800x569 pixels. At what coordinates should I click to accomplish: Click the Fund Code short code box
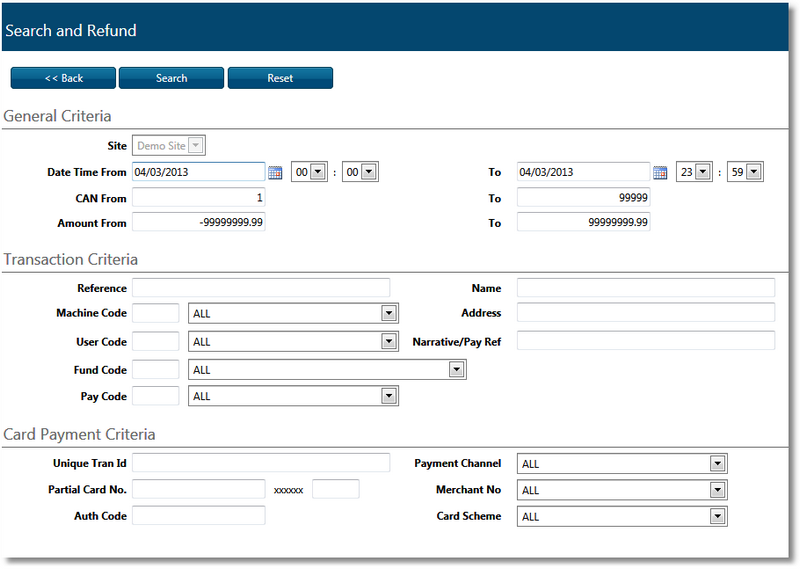156,369
